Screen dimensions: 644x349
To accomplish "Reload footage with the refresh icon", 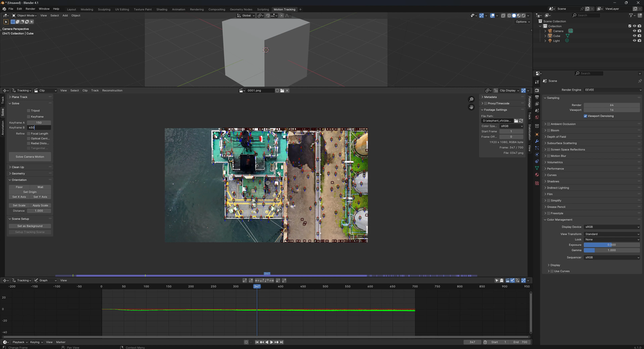I will click(522, 120).
